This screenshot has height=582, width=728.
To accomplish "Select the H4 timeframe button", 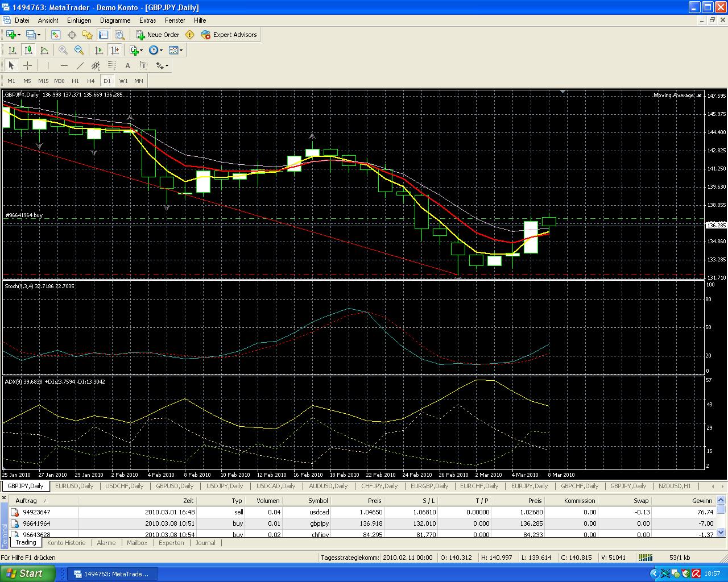I will (91, 81).
